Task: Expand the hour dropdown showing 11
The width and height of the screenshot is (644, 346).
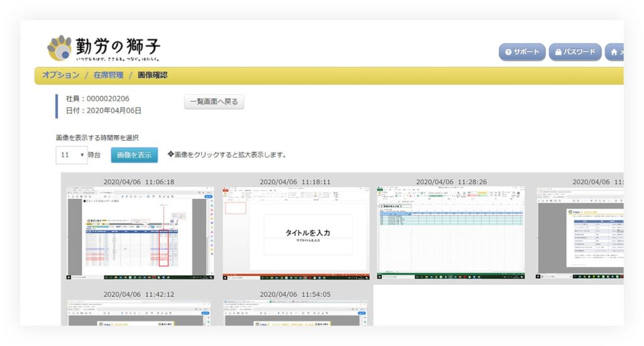Action: (72, 155)
